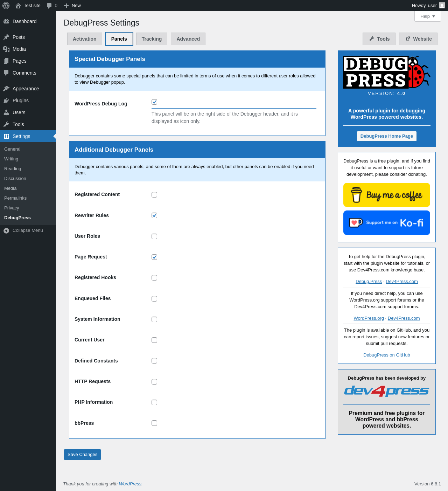This screenshot has height=491, width=448.
Task: Open DebugPress Home Page button
Action: (387, 136)
